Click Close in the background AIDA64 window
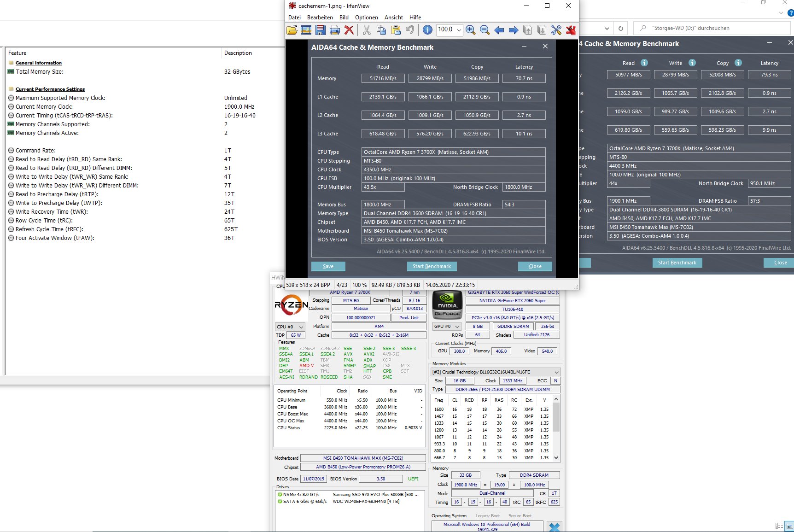 [779, 263]
